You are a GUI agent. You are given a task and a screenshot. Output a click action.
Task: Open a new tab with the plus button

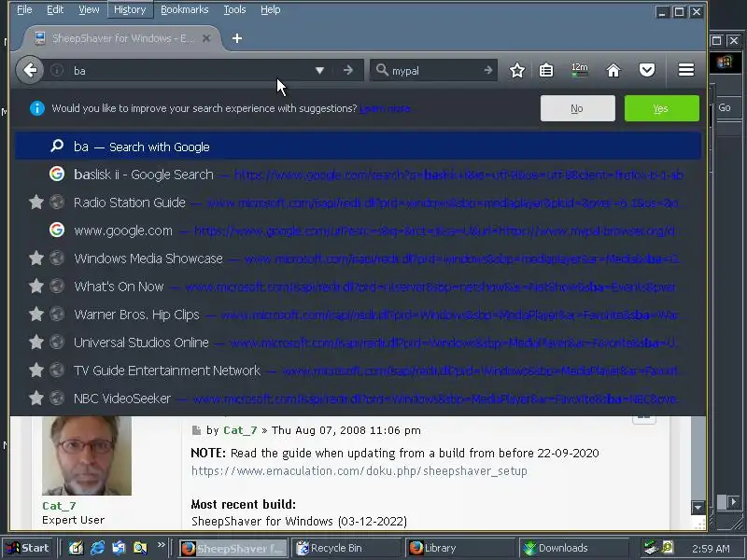coord(237,38)
